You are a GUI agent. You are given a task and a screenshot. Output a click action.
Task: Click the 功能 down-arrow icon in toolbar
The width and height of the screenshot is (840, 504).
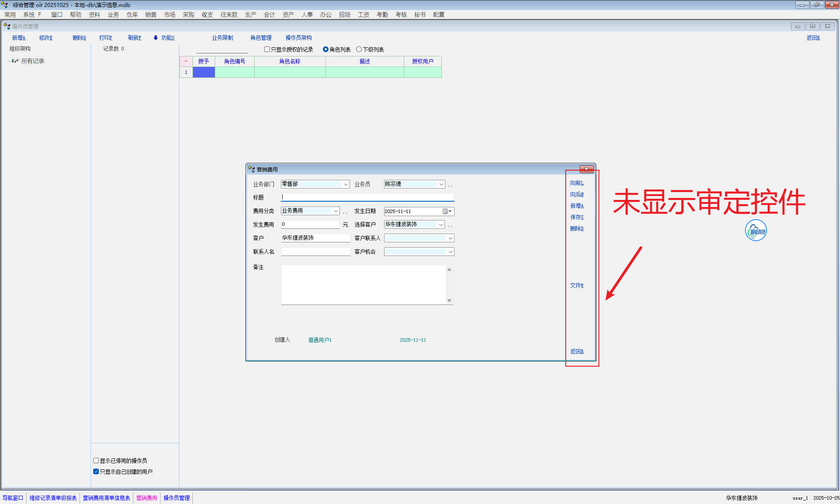[x=155, y=38]
